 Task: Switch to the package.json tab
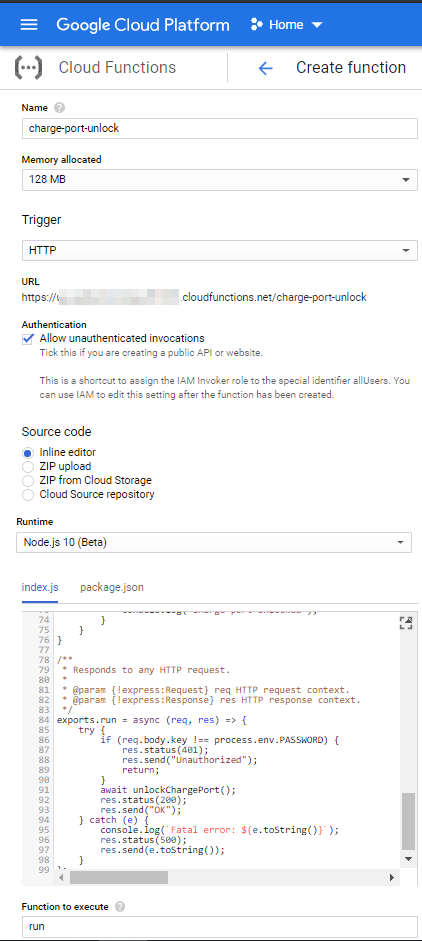coord(112,588)
